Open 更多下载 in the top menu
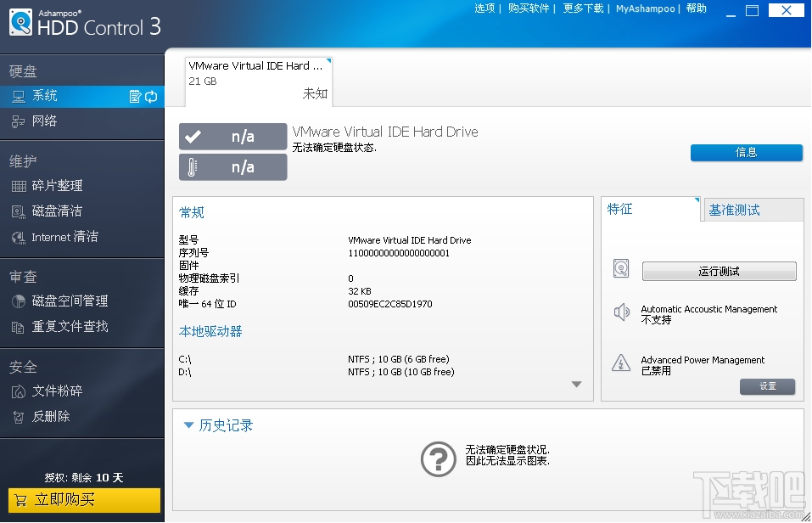 pyautogui.click(x=583, y=8)
